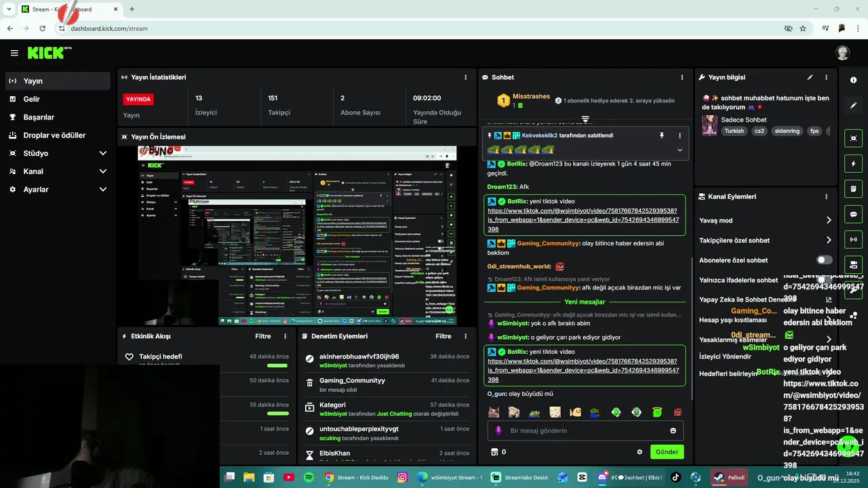Select the eldenring stream tag

[x=787, y=131]
